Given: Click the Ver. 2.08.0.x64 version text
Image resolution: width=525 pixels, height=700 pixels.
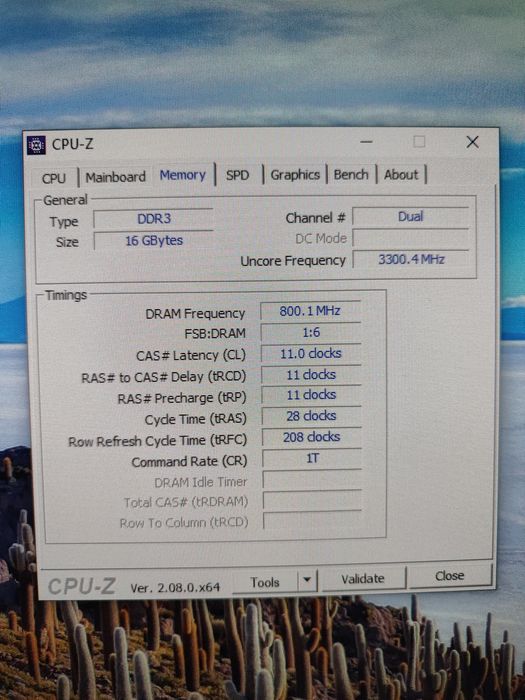Looking at the screenshot, I should point(175,588).
